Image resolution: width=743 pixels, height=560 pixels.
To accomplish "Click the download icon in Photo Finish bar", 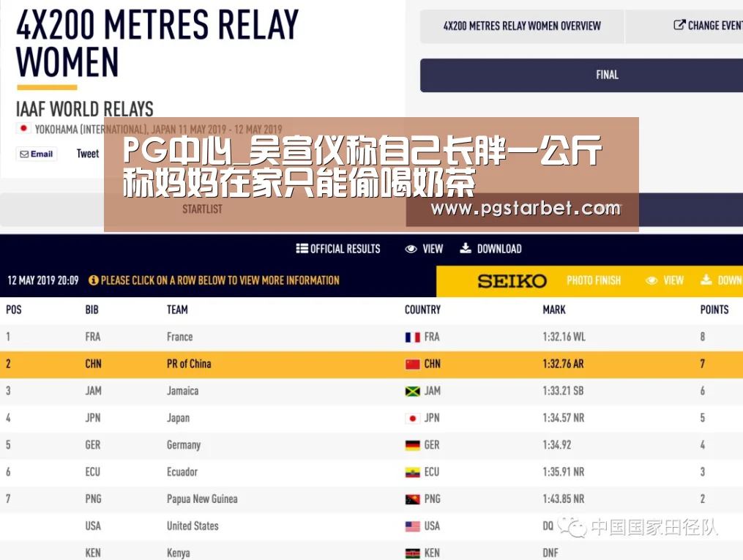I will [706, 280].
